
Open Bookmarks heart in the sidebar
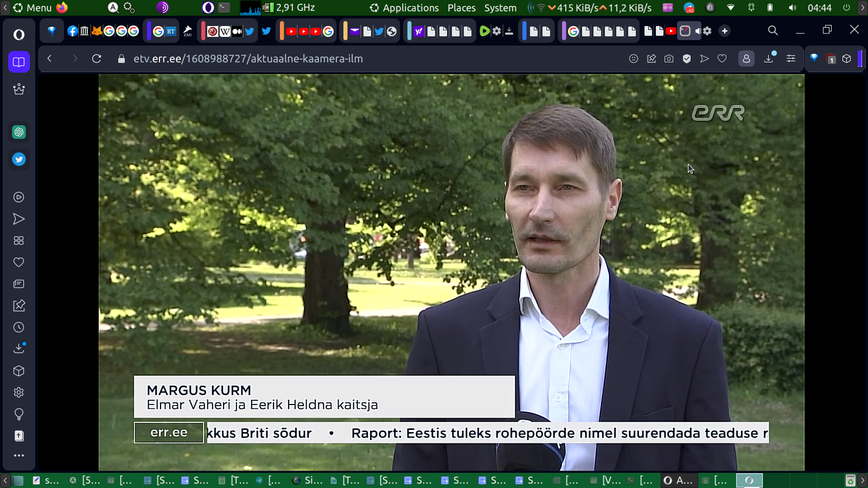click(x=19, y=262)
